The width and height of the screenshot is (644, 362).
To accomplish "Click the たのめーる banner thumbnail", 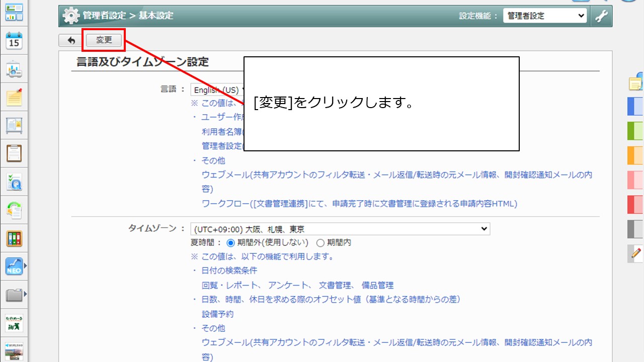I will (x=14, y=323).
